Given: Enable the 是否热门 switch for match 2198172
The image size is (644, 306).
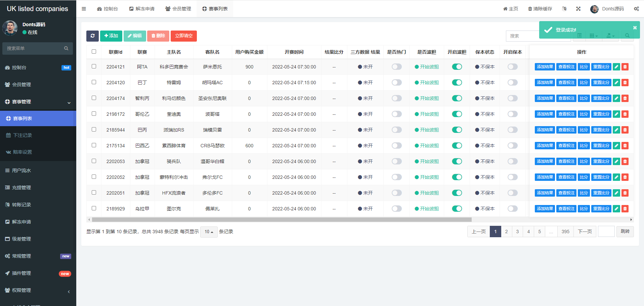Looking at the screenshot, I should [x=396, y=114].
